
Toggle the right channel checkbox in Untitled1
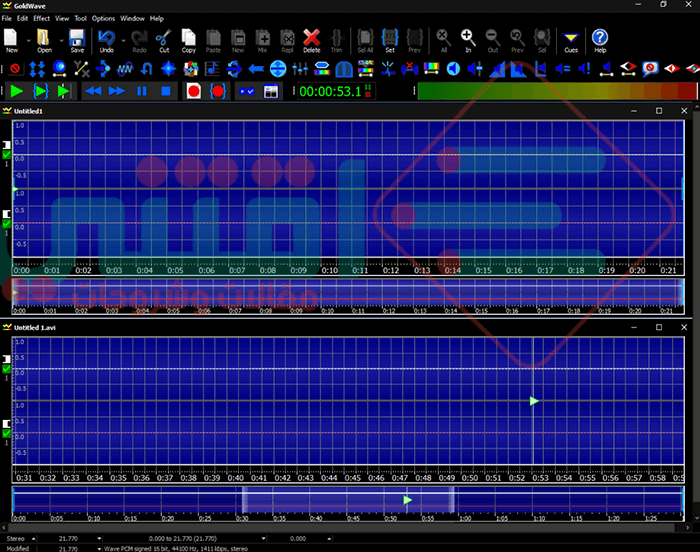pos(6,224)
